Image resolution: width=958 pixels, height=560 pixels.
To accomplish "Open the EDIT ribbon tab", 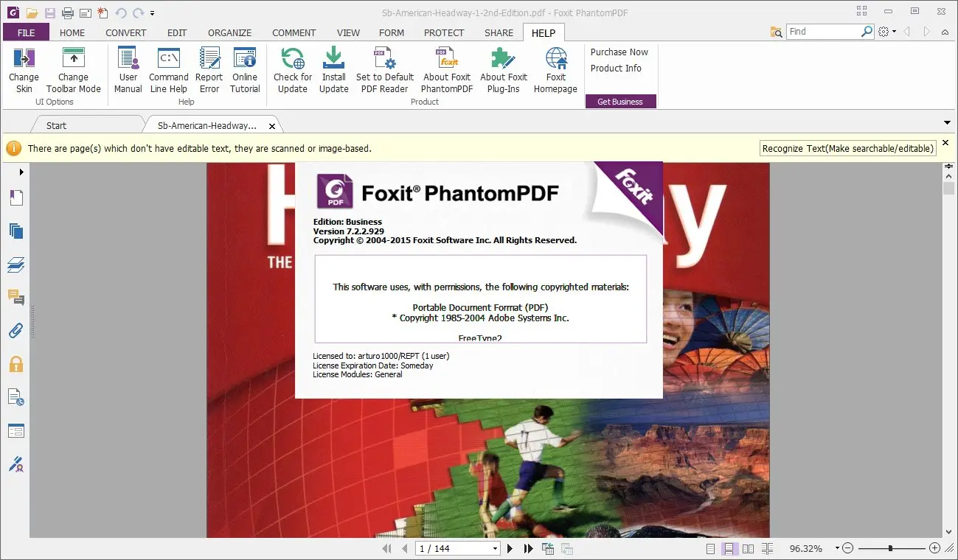I will [x=177, y=32].
